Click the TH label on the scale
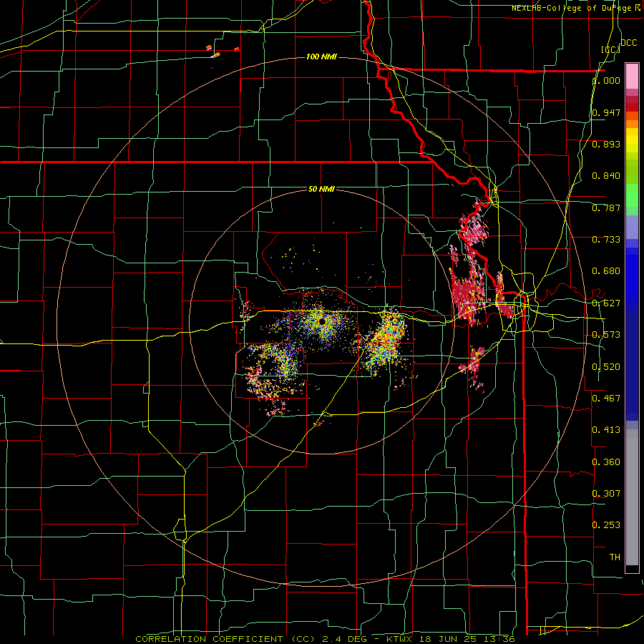Image resolution: width=644 pixels, height=644 pixels. 615,557
